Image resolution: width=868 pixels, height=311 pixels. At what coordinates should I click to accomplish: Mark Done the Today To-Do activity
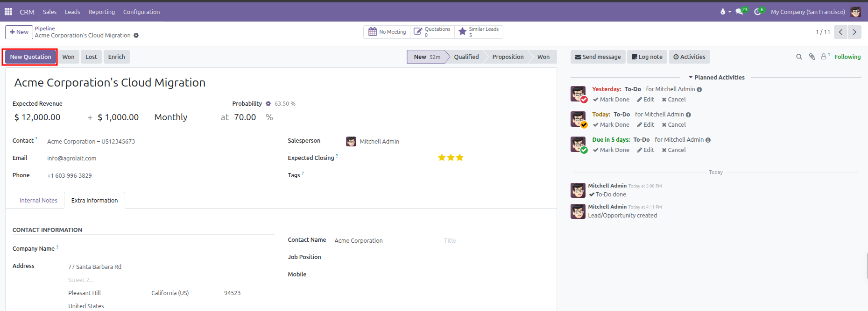pos(611,125)
